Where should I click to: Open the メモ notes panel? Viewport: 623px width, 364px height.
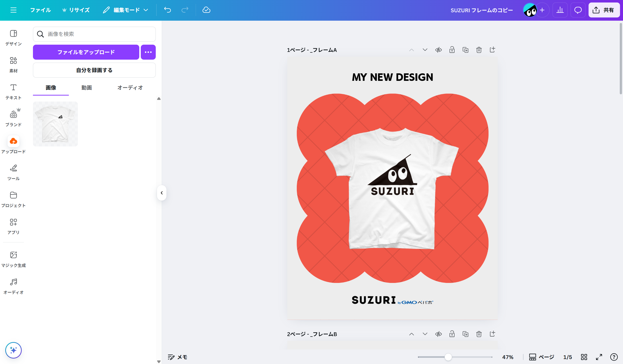click(x=177, y=357)
